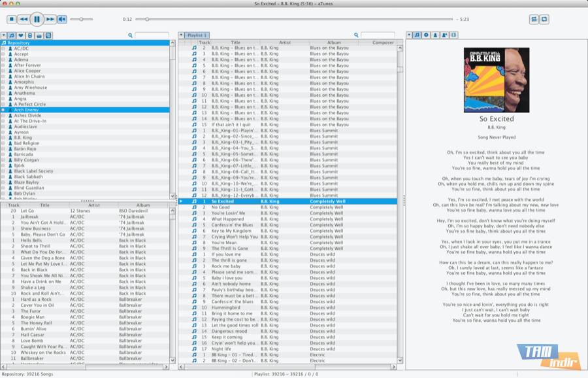The width and height of the screenshot is (588, 378).
Task: Expand the AC/DC artist node
Action: [x=3, y=48]
